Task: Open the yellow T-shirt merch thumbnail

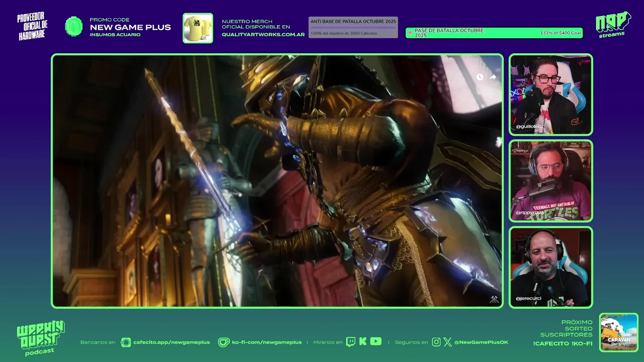Action: pyautogui.click(x=198, y=28)
